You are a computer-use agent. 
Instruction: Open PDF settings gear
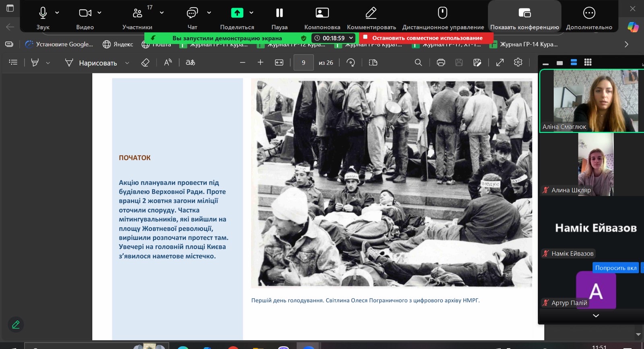click(518, 62)
